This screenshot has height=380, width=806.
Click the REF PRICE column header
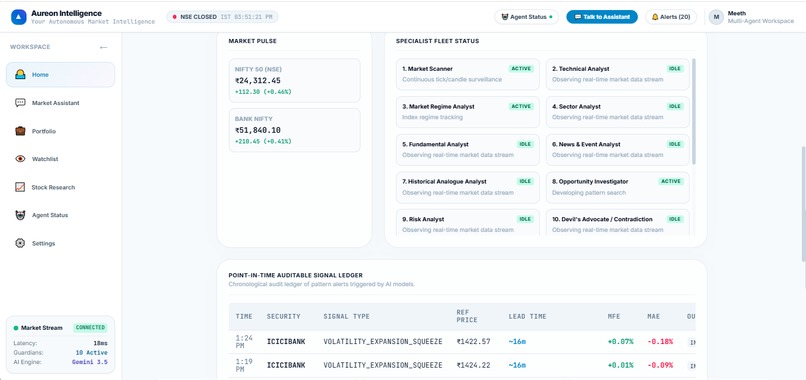point(467,316)
